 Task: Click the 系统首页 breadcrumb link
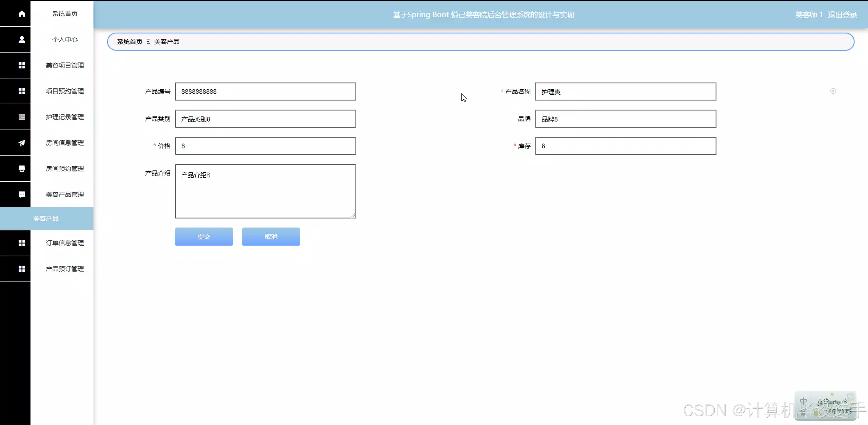point(129,42)
